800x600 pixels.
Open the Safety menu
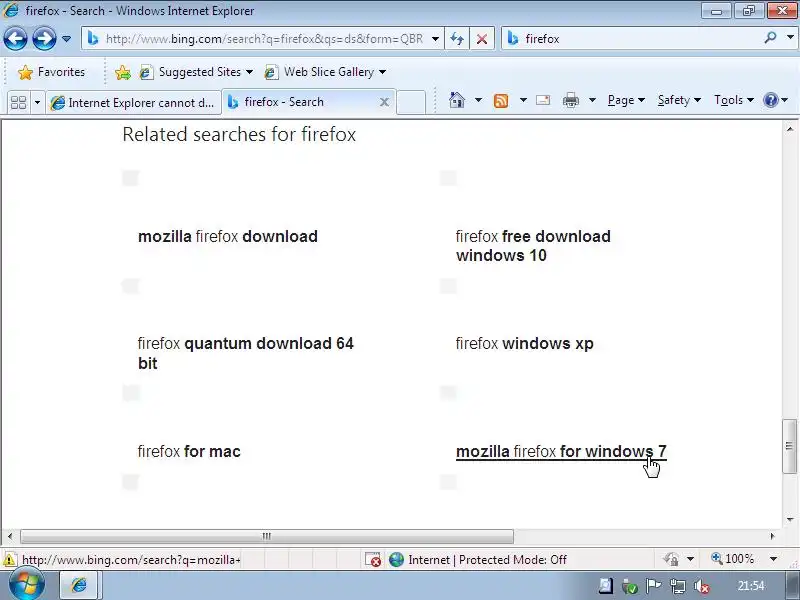click(x=679, y=100)
